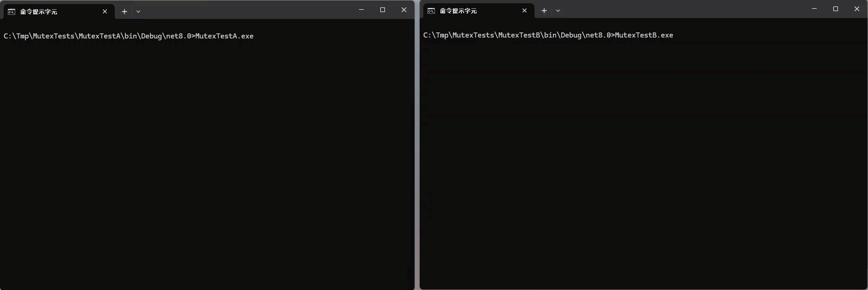Maximize the MutexTestB terminal window
The height and width of the screenshot is (290, 868).
click(836, 9)
